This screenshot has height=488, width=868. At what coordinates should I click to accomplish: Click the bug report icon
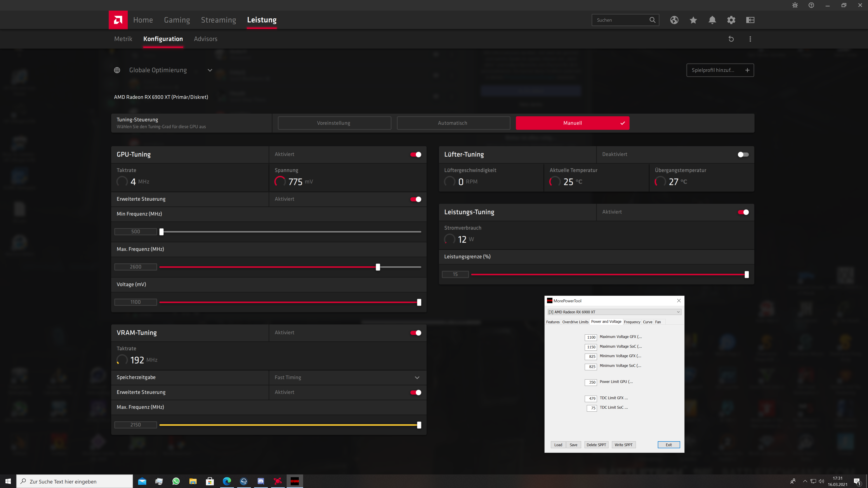click(x=795, y=5)
